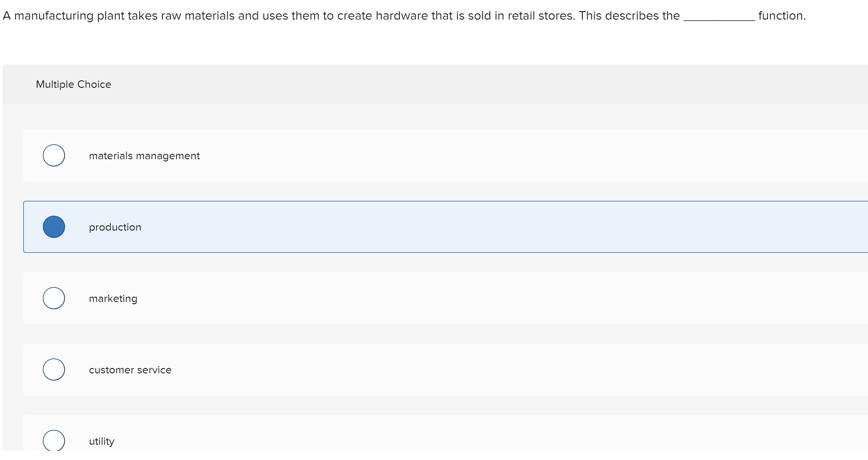Click the utility answer label
The height and width of the screenshot is (460, 868).
101,441
